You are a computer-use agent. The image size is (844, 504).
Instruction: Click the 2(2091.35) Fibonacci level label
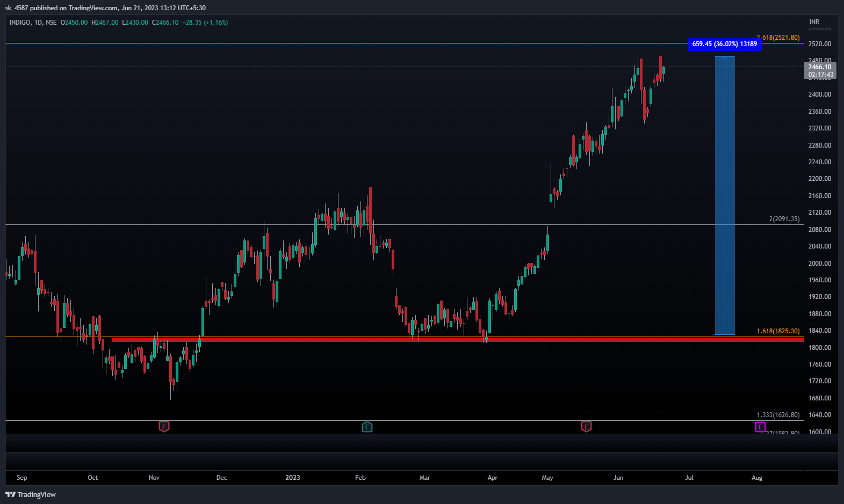(784, 219)
